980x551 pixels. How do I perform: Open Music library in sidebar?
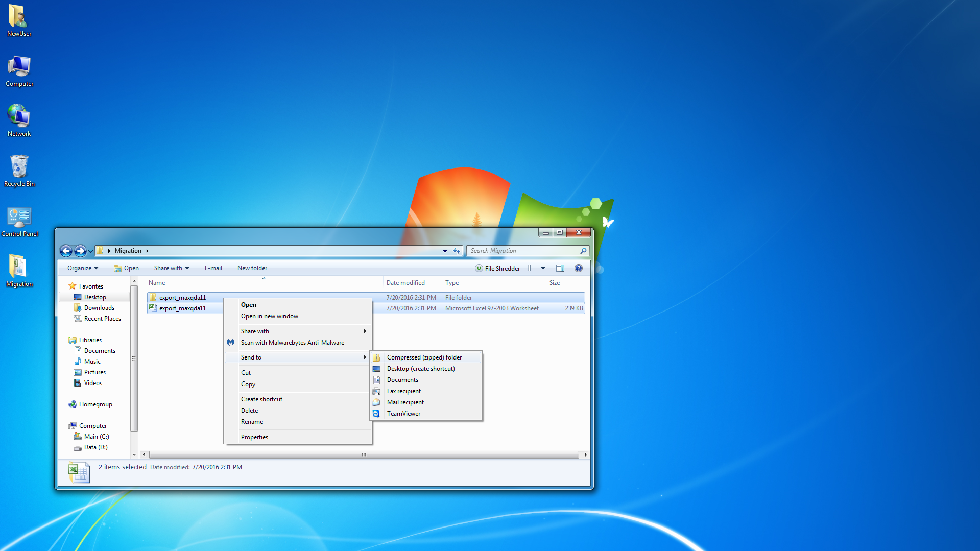tap(92, 362)
